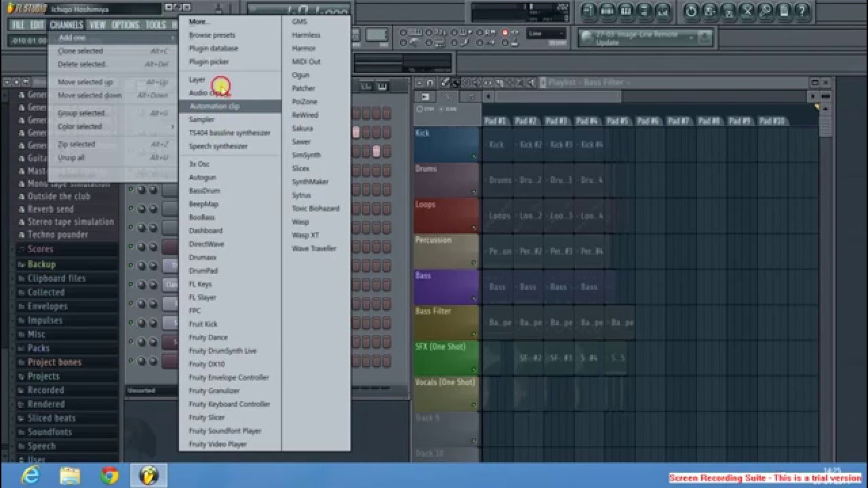This screenshot has width=868, height=488.
Task: Mute the Kick playlist track
Action: click(474, 157)
